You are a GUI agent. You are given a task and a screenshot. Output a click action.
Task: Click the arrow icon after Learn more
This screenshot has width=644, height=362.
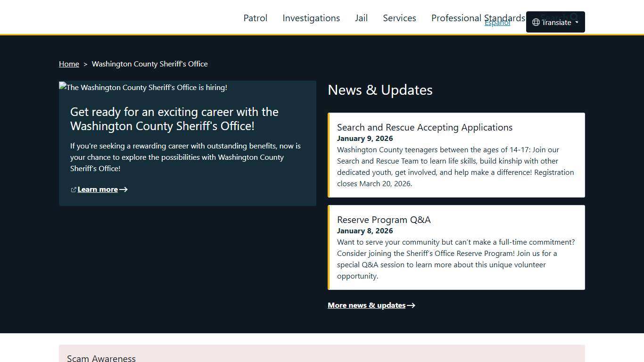pos(124,189)
